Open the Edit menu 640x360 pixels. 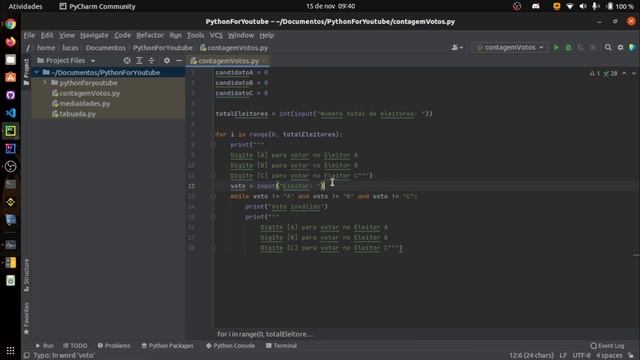pyautogui.click(x=47, y=35)
